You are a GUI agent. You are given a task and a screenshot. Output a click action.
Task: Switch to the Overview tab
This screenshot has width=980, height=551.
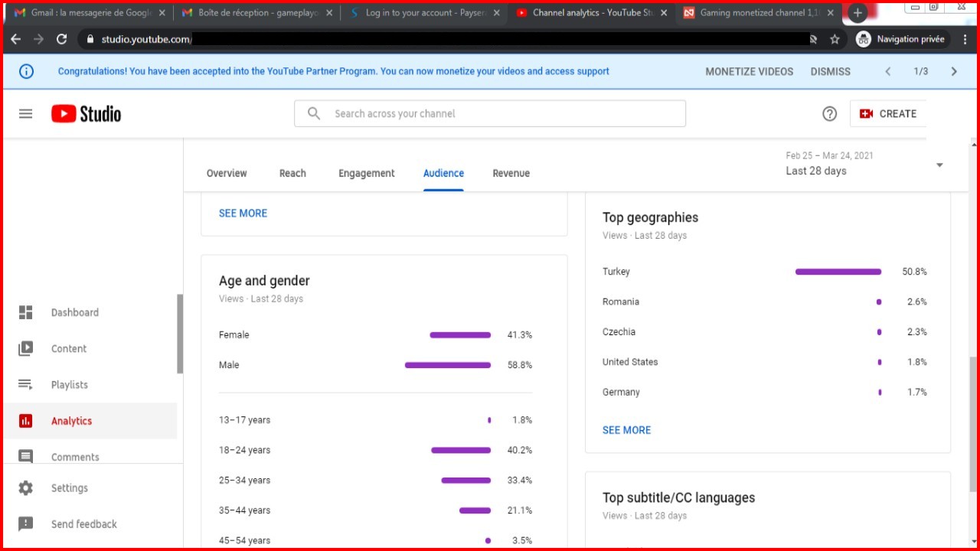[227, 173]
